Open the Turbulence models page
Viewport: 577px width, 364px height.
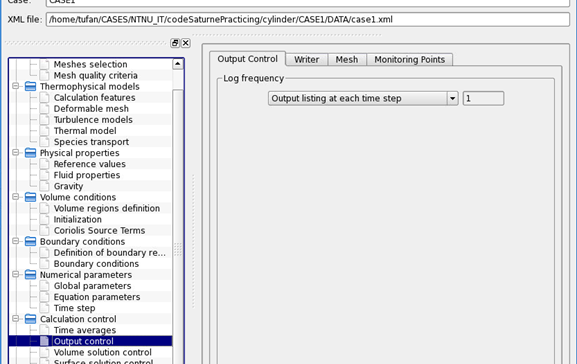coord(93,120)
